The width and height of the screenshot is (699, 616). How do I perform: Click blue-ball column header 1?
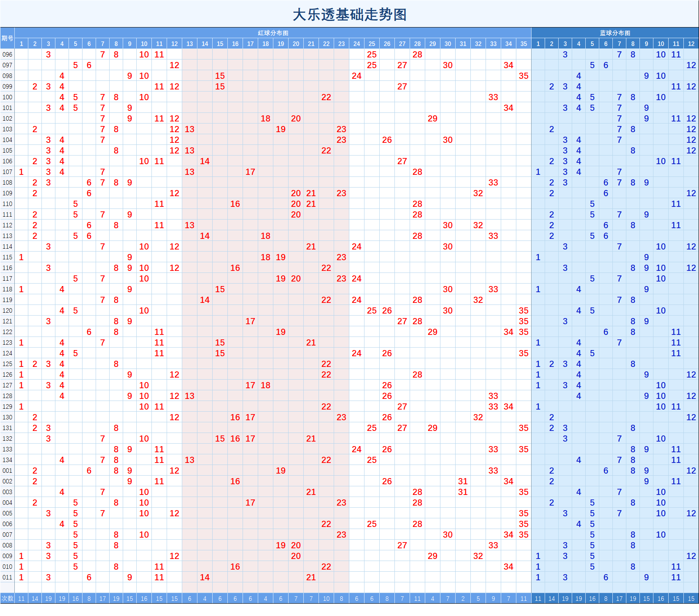click(x=538, y=44)
